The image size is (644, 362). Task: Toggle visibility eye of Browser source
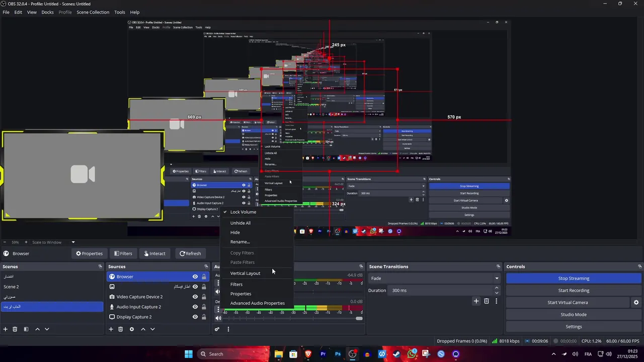pyautogui.click(x=195, y=277)
